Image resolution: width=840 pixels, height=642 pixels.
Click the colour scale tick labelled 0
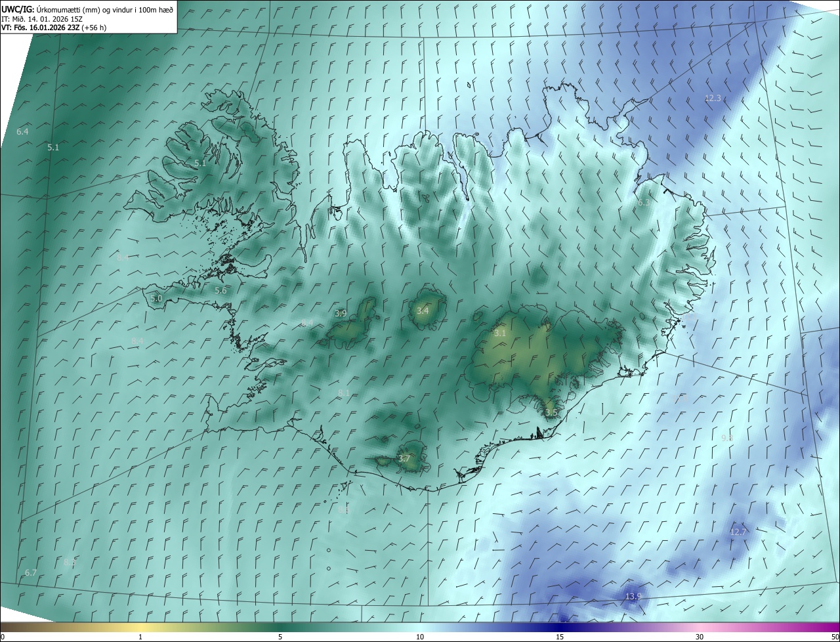[x=2, y=637]
